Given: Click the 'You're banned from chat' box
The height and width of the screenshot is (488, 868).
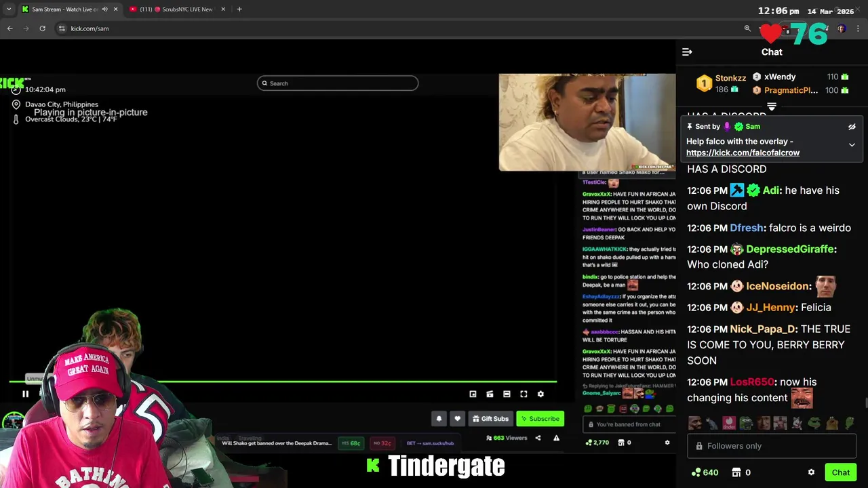Looking at the screenshot, I should click(629, 424).
